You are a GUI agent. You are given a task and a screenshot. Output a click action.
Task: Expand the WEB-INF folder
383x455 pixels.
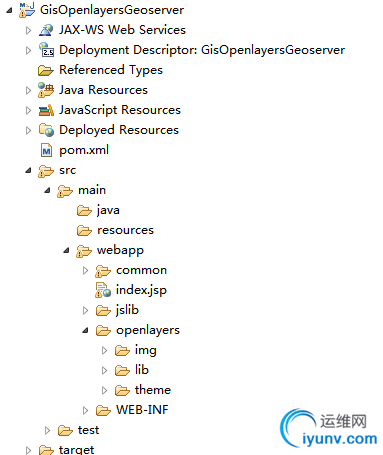86,410
